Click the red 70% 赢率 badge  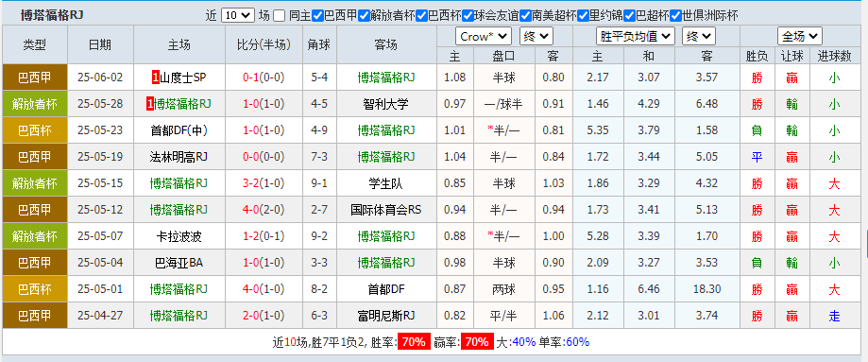click(x=477, y=342)
